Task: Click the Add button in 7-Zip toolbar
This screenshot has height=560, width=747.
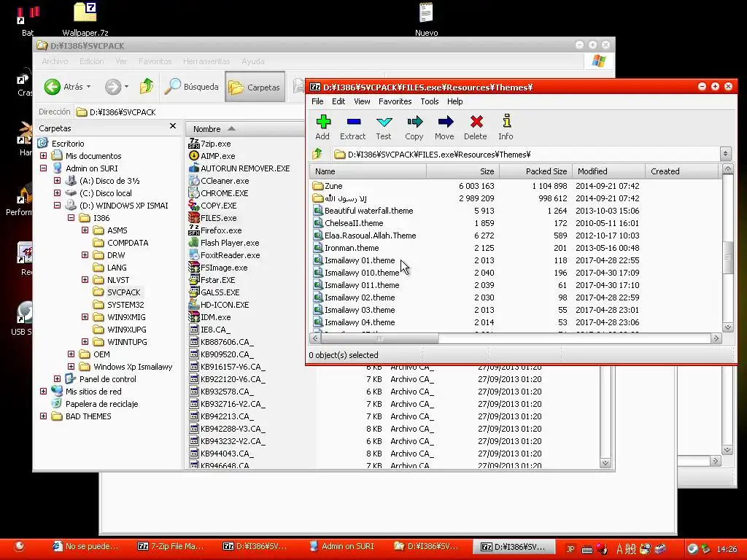Action: pos(323,127)
